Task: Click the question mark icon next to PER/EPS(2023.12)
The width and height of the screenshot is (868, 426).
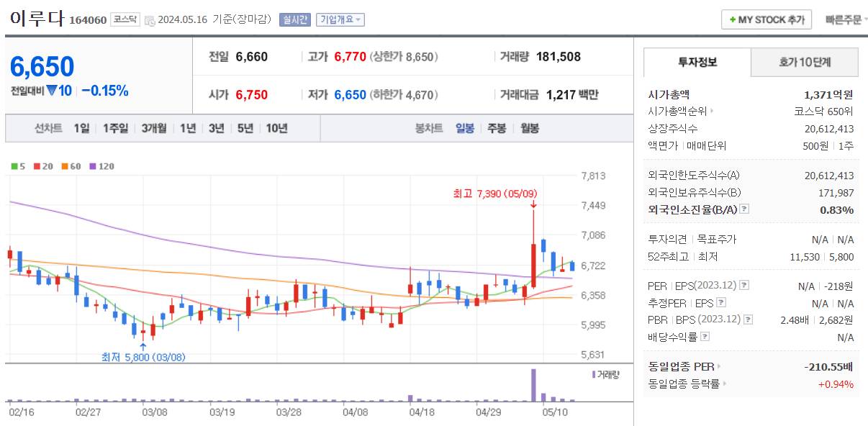Action: (744, 286)
